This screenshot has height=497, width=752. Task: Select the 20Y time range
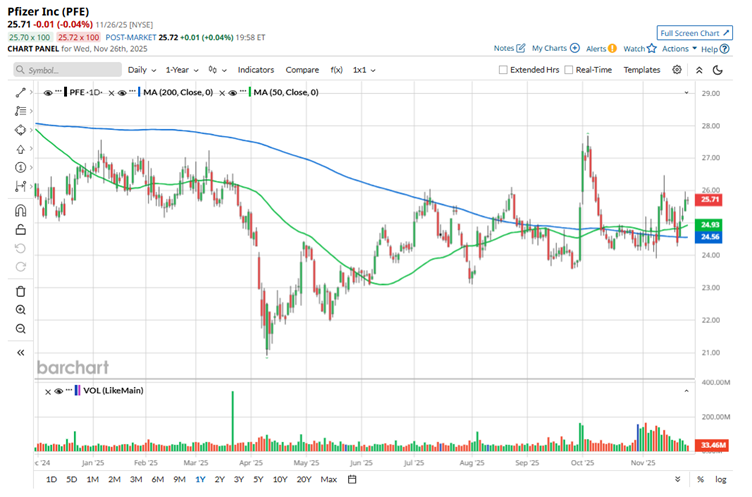[x=304, y=479]
